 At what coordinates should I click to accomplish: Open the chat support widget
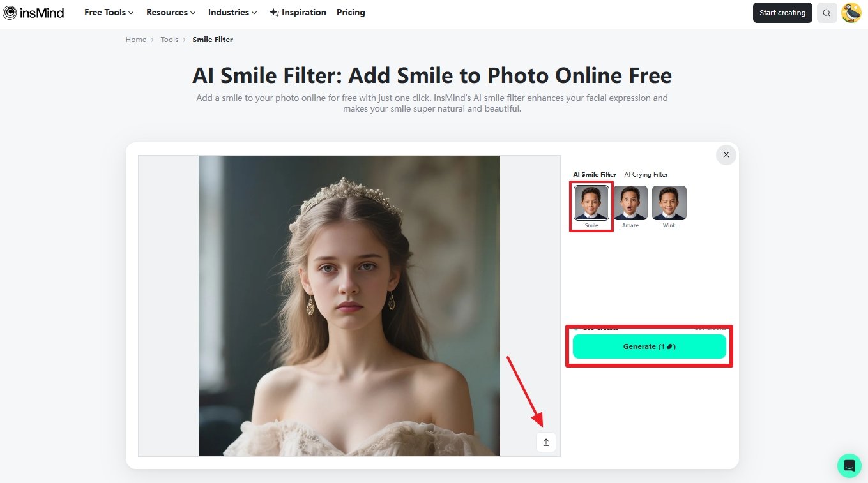click(849, 464)
